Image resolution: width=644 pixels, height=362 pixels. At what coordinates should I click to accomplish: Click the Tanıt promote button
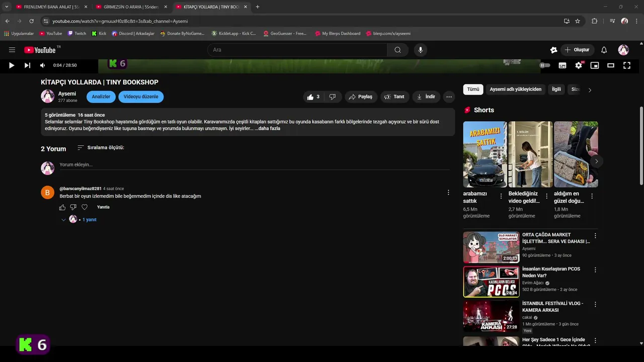pos(394,97)
